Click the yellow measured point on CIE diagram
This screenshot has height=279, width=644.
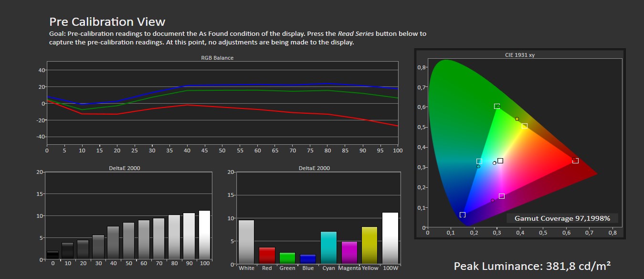[517, 119]
